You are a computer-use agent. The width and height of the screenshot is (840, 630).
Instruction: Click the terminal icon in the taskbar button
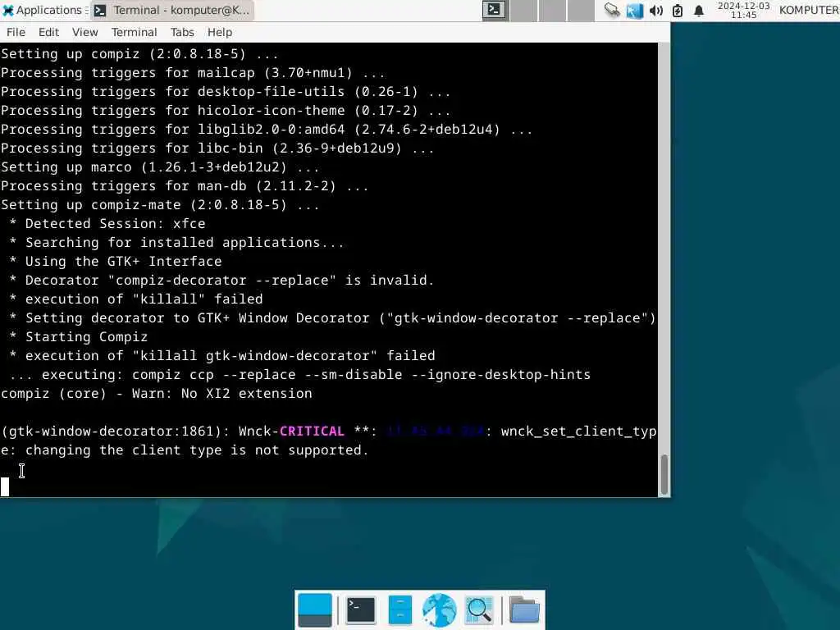[100, 10]
